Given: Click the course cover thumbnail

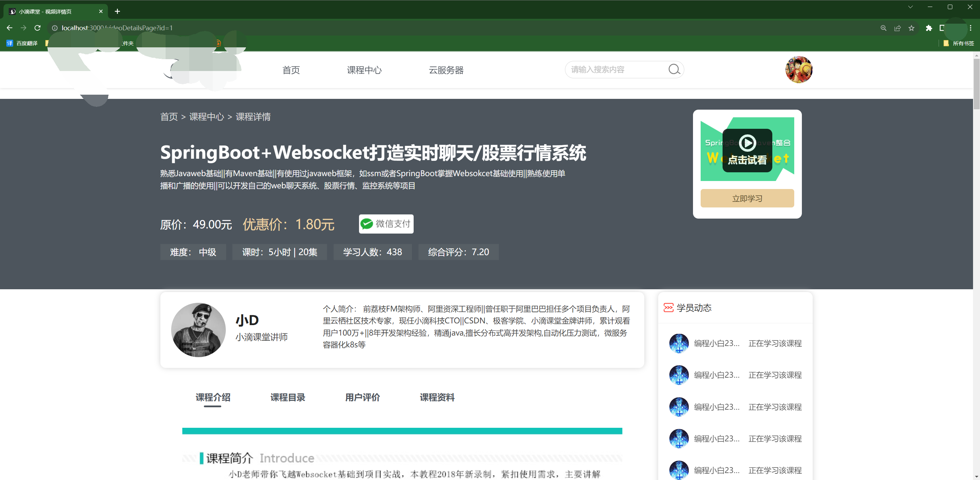Looking at the screenshot, I should [x=747, y=149].
